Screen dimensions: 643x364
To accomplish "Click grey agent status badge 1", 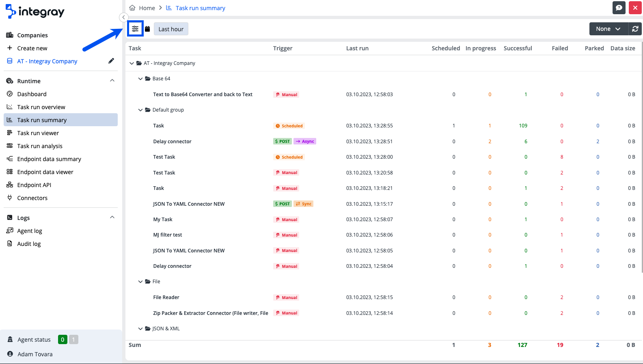I will click(73, 339).
